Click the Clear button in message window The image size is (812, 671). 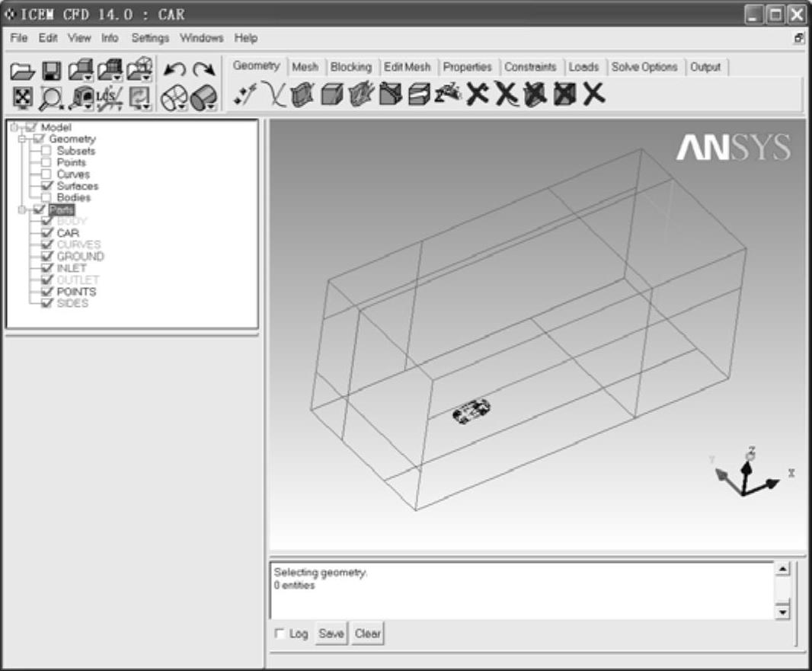tap(368, 634)
